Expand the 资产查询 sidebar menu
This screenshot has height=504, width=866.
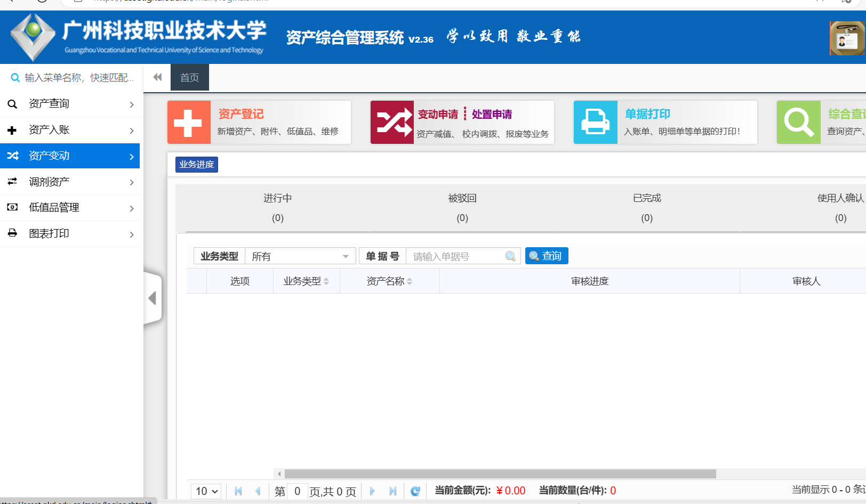(x=70, y=104)
